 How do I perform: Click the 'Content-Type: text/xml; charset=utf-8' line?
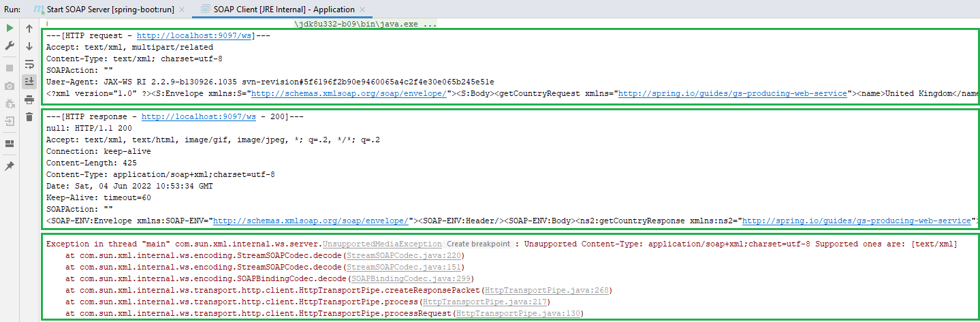point(134,59)
